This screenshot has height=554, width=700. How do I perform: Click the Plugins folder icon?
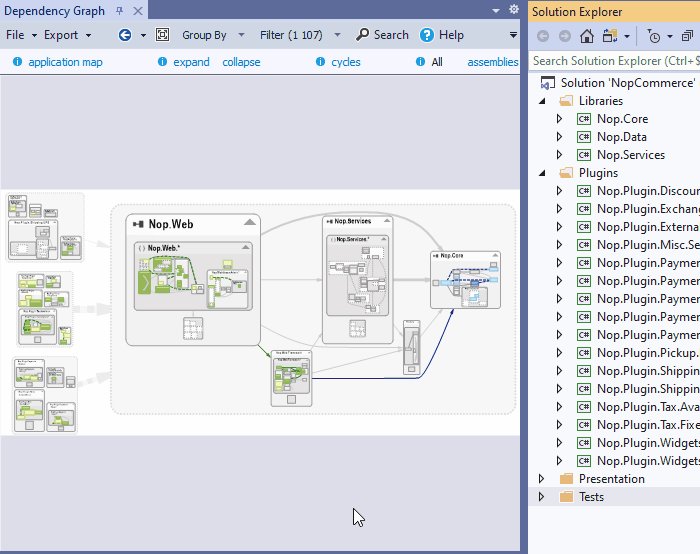pos(566,173)
